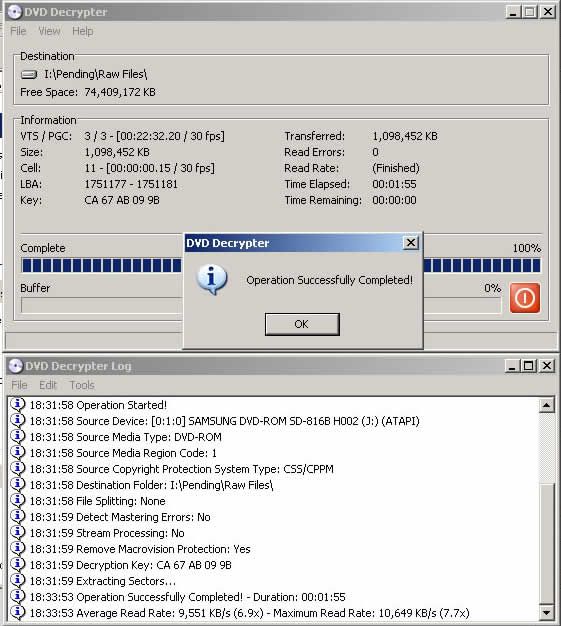Click destination path I:\Pending\Raw Files\

[95, 74]
